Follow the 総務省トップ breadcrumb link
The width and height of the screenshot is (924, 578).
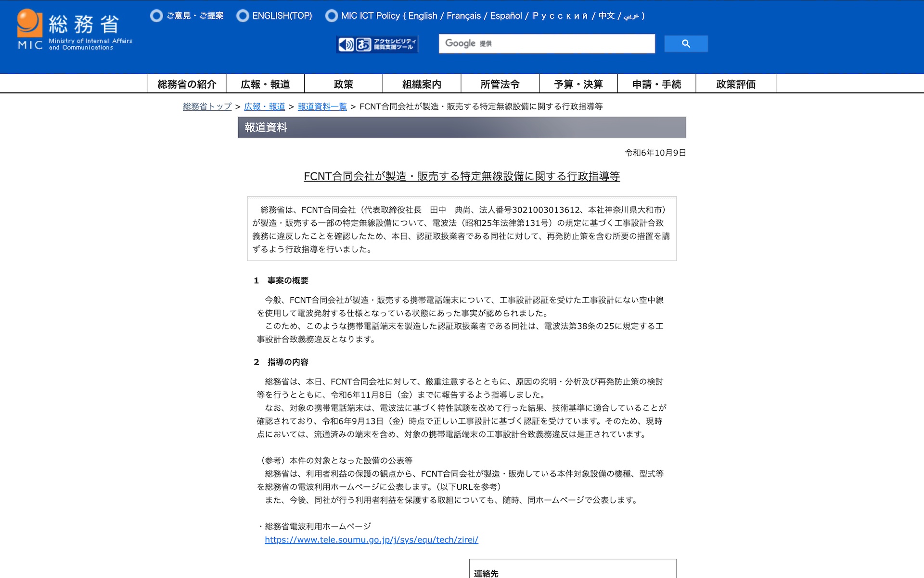coord(207,106)
